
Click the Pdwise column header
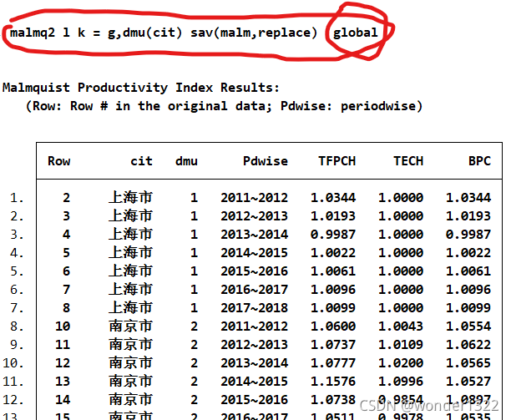266,161
